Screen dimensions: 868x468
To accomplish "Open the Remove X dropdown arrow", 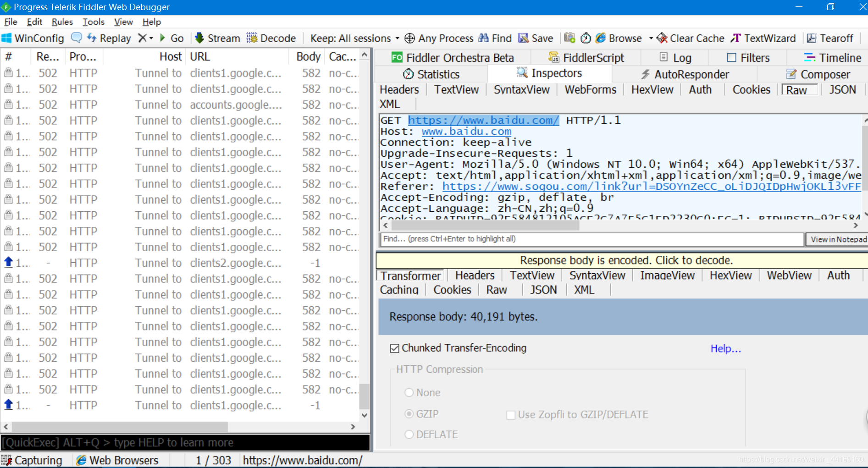I will point(151,39).
